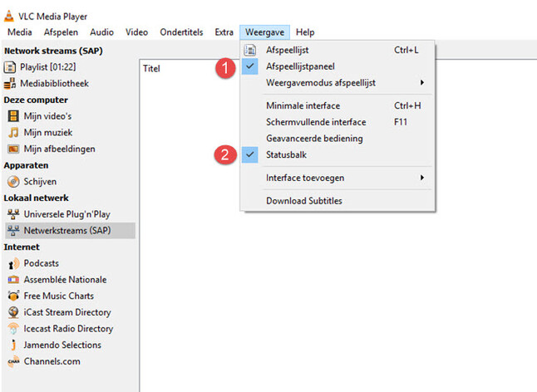The width and height of the screenshot is (537, 392).
Task: Select Minimale interface menu item
Action: tap(337, 105)
